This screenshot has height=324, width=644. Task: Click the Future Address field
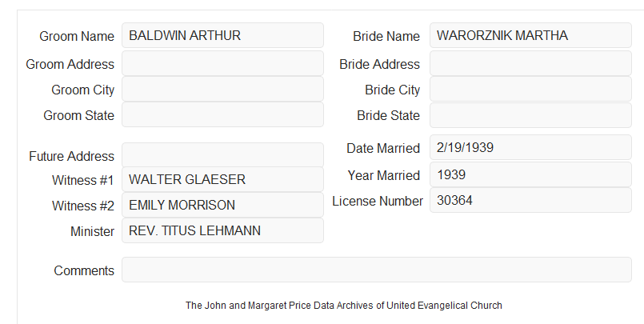coord(222,155)
